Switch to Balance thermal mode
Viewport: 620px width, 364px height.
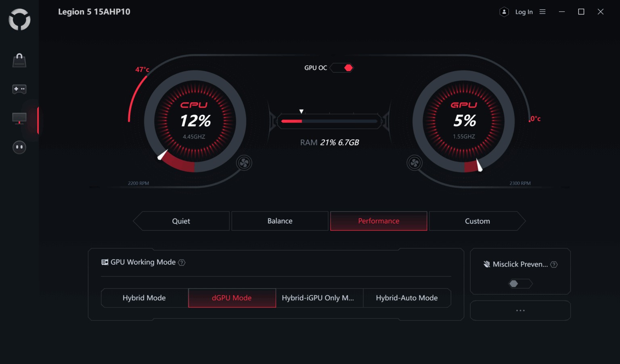click(280, 221)
